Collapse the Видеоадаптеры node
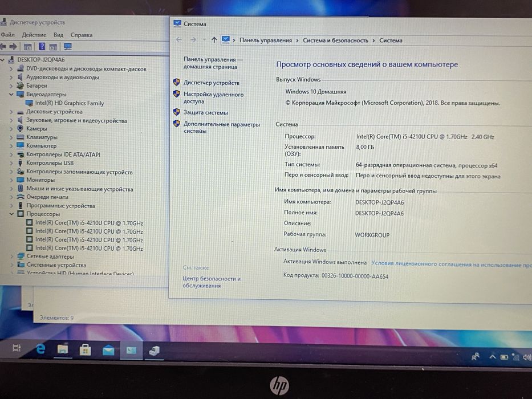The height and width of the screenshot is (399, 532). point(11,94)
